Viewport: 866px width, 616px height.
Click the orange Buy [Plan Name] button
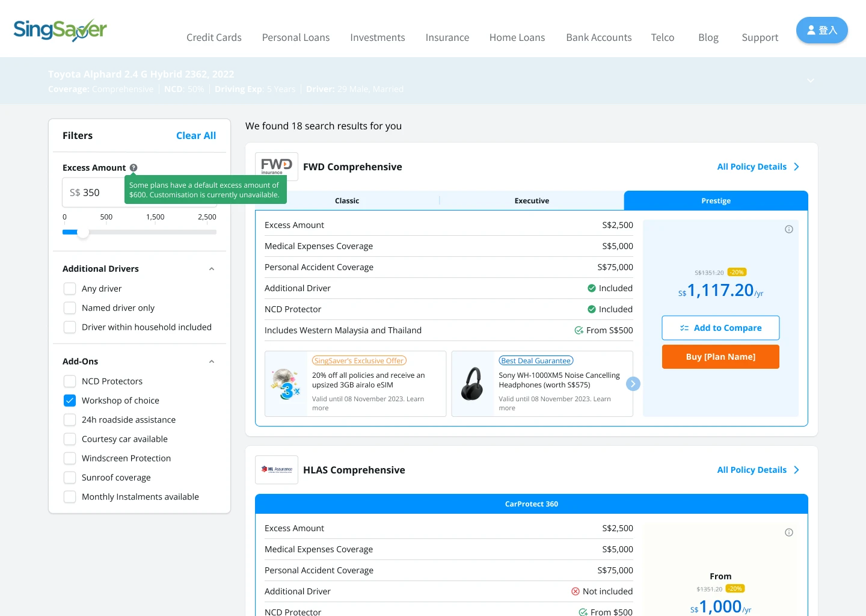click(x=720, y=357)
